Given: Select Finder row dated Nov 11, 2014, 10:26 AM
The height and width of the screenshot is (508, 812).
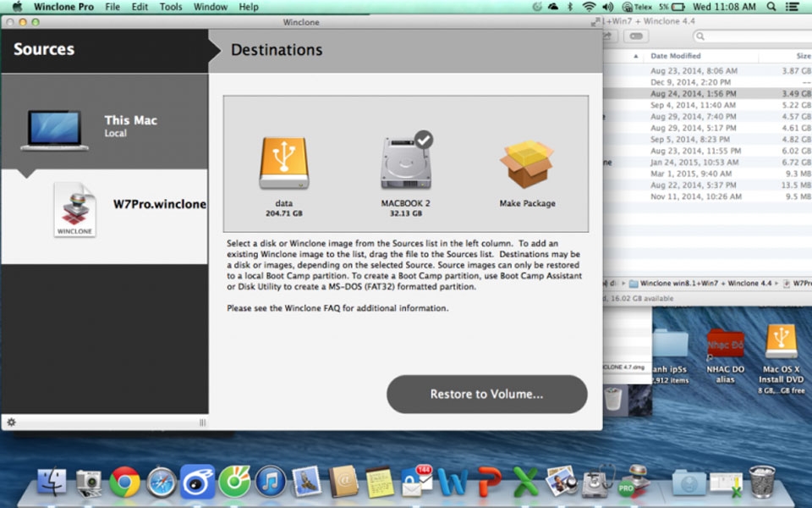Looking at the screenshot, I should 707,196.
